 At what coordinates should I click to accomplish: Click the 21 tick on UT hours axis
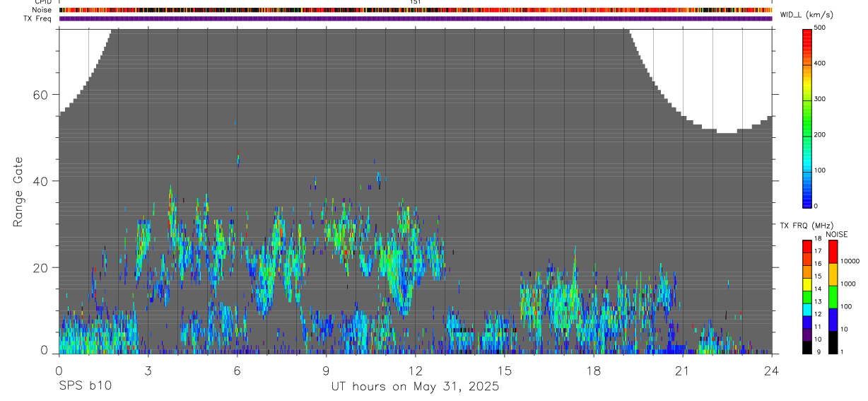pos(682,371)
